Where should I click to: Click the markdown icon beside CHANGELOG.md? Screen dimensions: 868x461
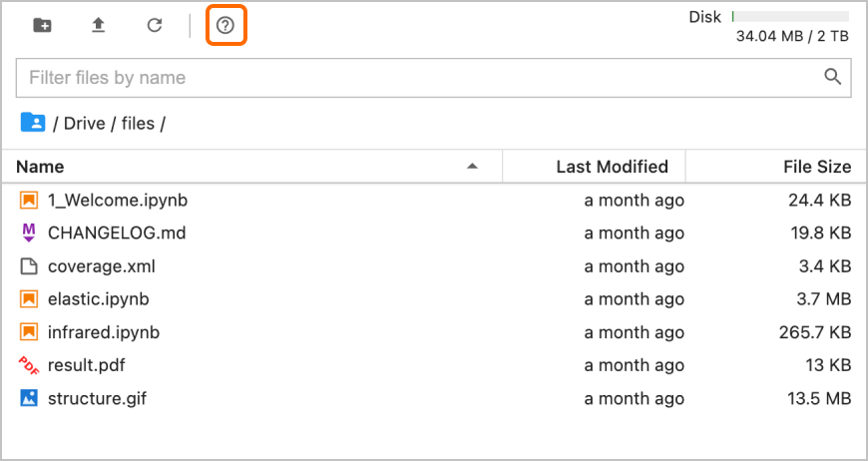click(29, 232)
